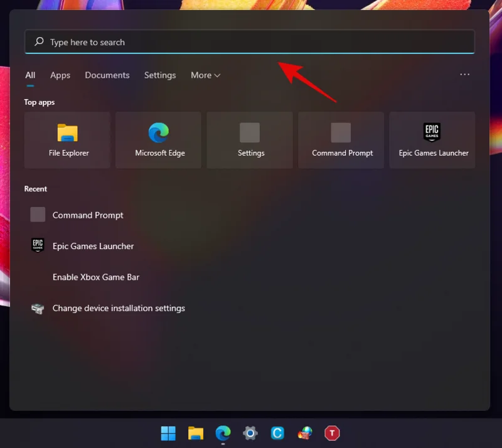Open Microsoft Edge from the taskbar
502x448 pixels.
point(223,434)
